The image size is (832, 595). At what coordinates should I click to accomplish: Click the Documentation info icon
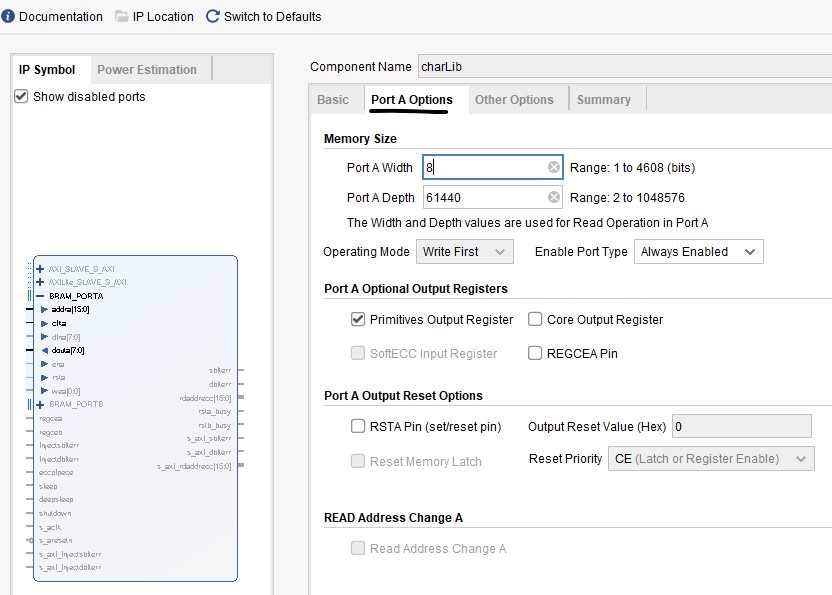pyautogui.click(x=8, y=16)
